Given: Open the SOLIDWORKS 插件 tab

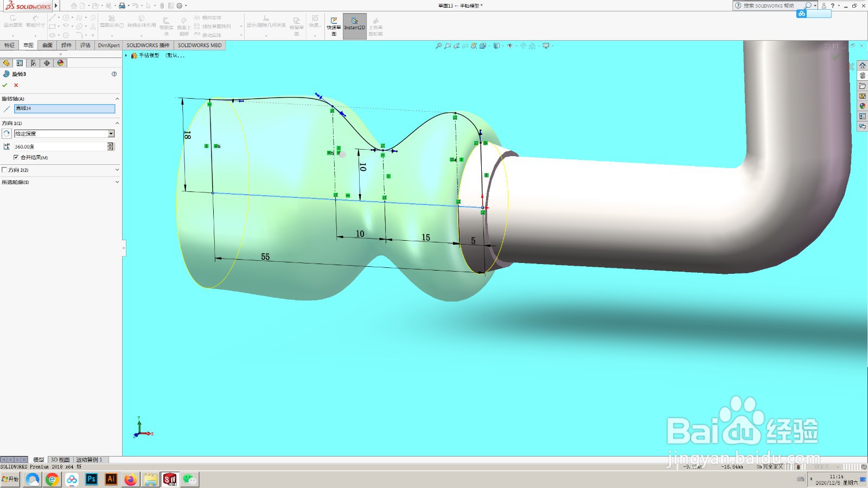Looking at the screenshot, I should [148, 45].
